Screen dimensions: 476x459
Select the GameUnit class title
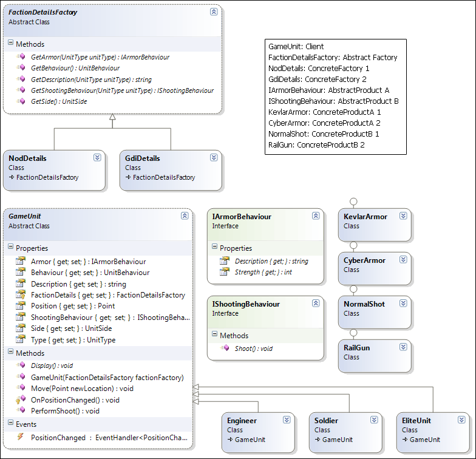[x=24, y=216]
